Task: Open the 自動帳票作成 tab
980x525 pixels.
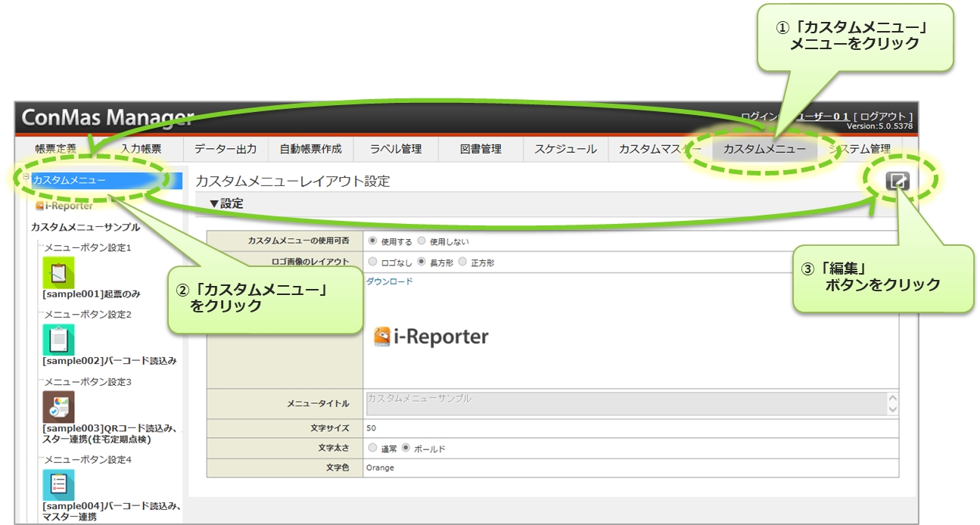Action: point(310,149)
